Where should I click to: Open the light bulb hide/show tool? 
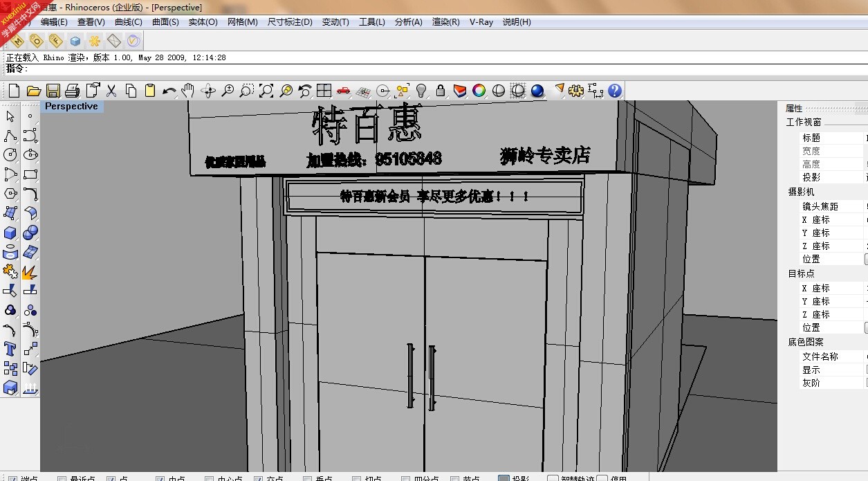pos(421,91)
